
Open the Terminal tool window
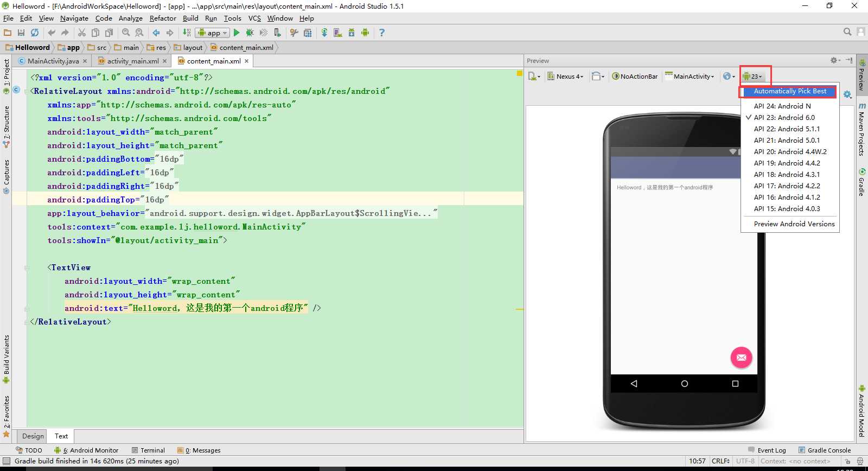(148, 450)
